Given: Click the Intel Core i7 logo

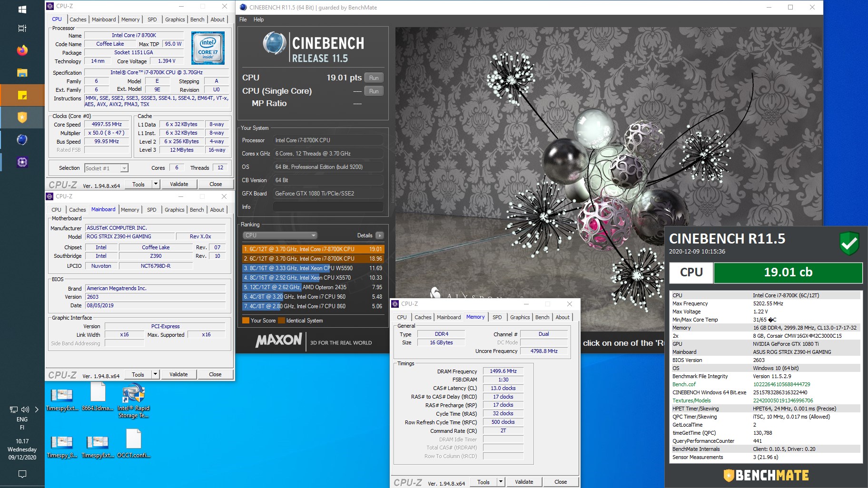Looking at the screenshot, I should tap(208, 48).
